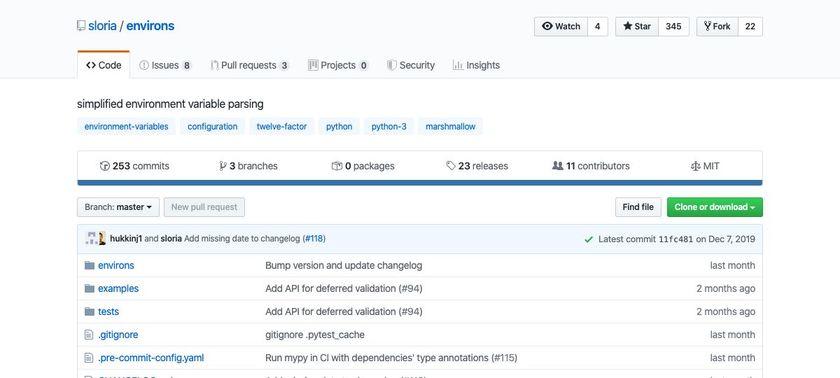Open the Insights tab
840x378 pixels.
point(476,65)
